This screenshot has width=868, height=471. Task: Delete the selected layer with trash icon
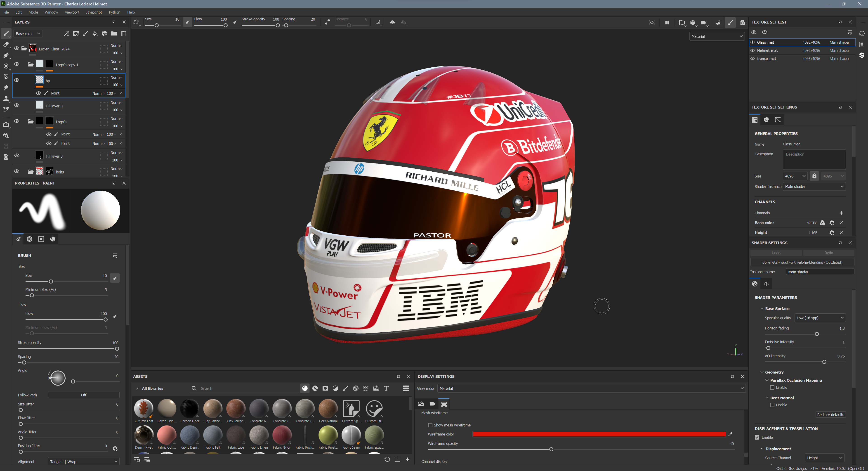coord(123,33)
